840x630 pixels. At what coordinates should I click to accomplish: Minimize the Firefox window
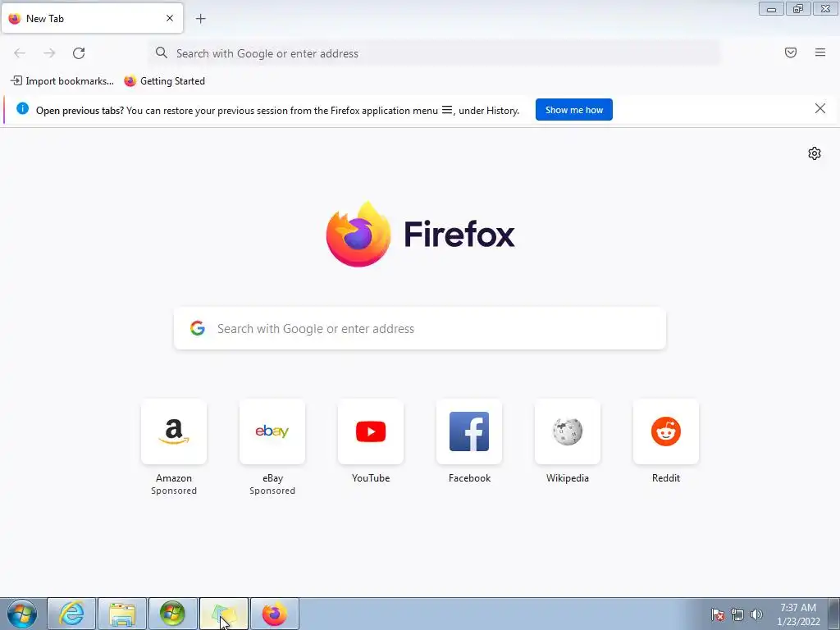(771, 8)
